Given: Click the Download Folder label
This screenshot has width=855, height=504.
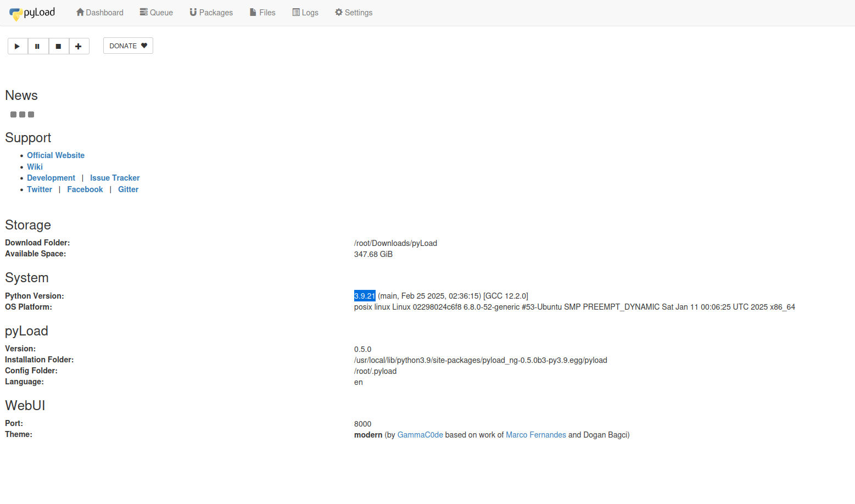Looking at the screenshot, I should coord(37,243).
